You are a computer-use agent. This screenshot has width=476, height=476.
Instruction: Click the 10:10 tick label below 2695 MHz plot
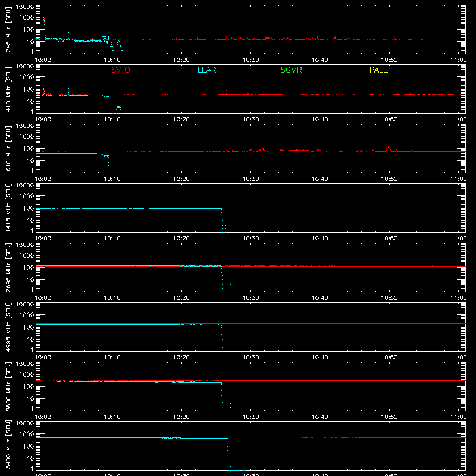tap(112, 298)
